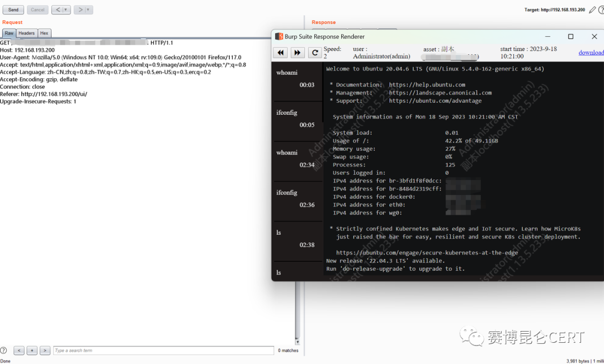The width and height of the screenshot is (604, 364).
Task: Rewind the session replay playback
Action: pos(281,53)
